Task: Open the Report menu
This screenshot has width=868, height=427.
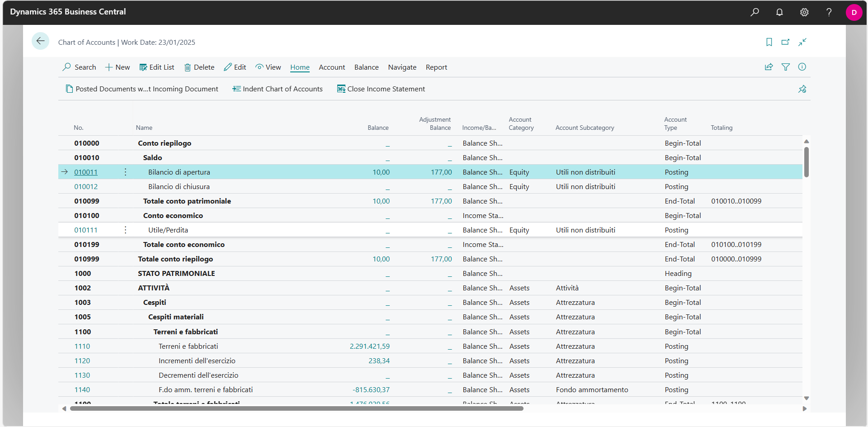Action: tap(436, 67)
